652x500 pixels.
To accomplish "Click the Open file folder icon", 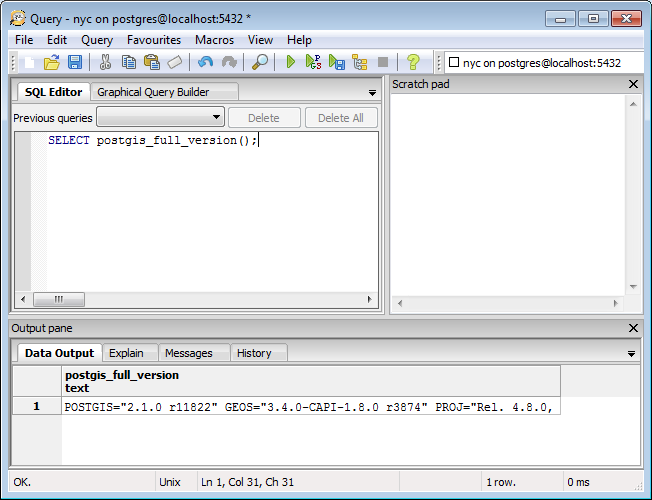I will (52, 62).
